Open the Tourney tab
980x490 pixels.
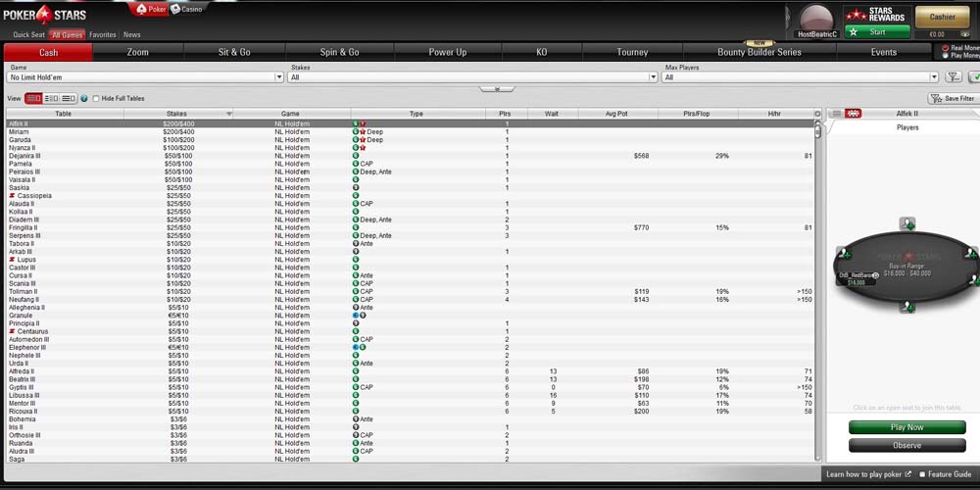coord(632,52)
